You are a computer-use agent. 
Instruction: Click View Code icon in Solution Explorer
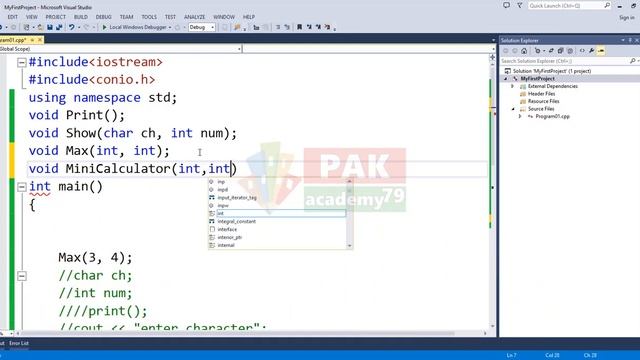(x=582, y=51)
